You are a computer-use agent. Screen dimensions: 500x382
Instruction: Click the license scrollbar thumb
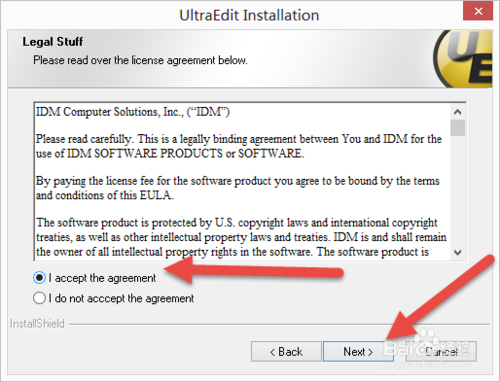click(458, 128)
